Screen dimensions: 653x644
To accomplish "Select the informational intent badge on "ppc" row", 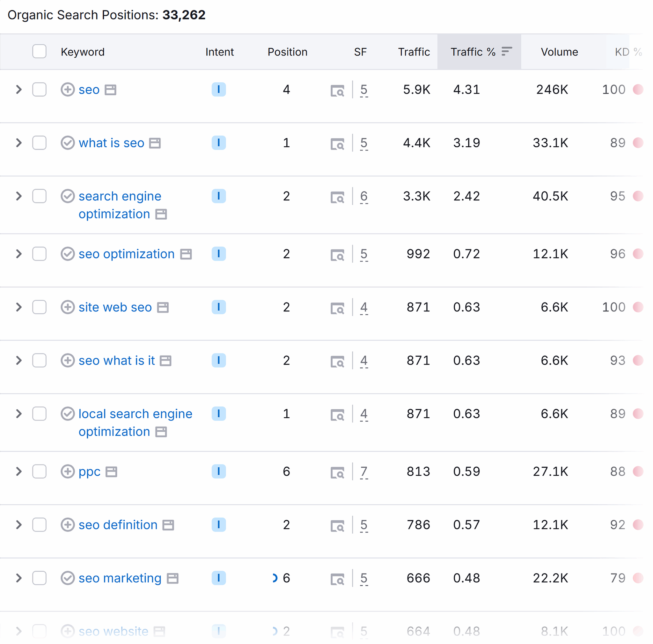I will click(219, 472).
